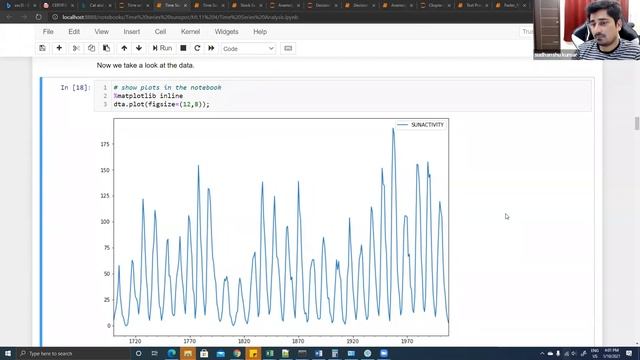Open the cell type dropdown showing Code
Screen dimensions: 640x360
(x=248, y=49)
